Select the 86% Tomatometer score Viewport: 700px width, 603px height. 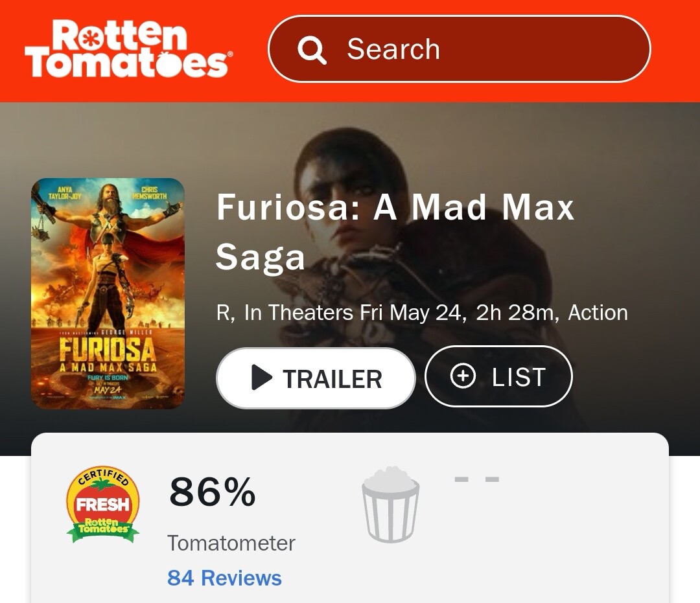(x=213, y=492)
